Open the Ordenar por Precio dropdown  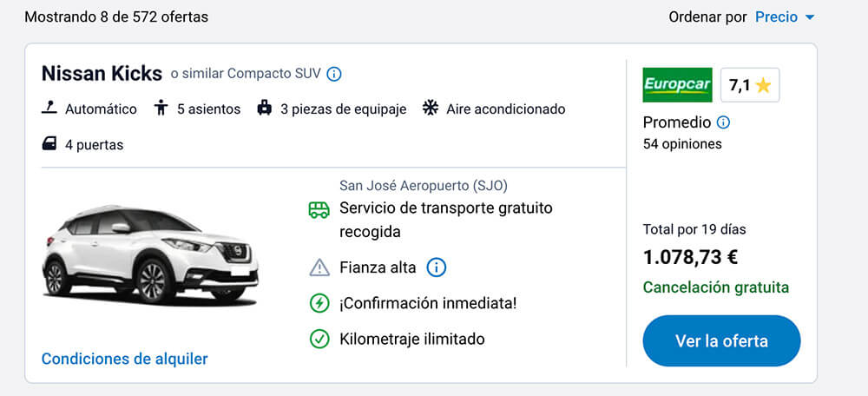[785, 17]
